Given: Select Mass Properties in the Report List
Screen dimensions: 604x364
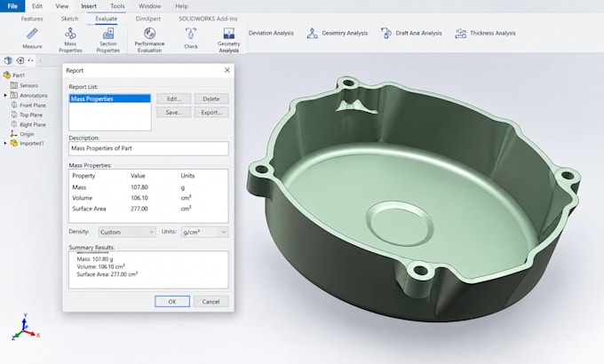Looking at the screenshot, I should click(x=110, y=99).
